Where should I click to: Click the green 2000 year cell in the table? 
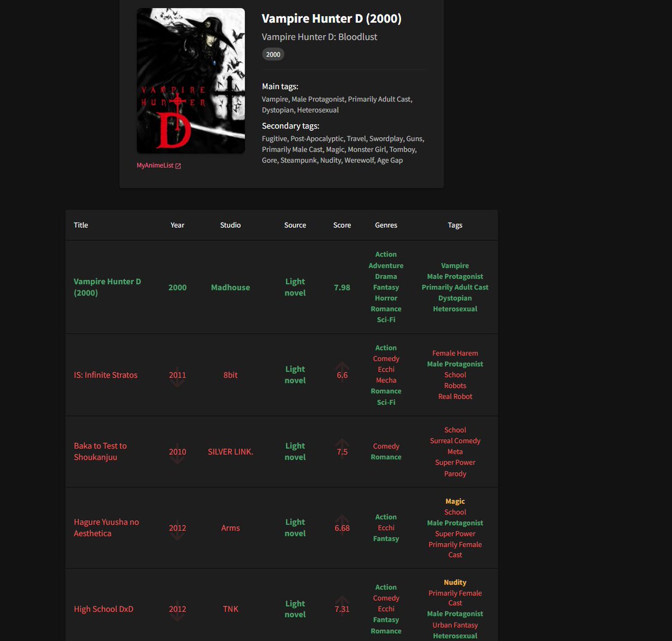(178, 287)
